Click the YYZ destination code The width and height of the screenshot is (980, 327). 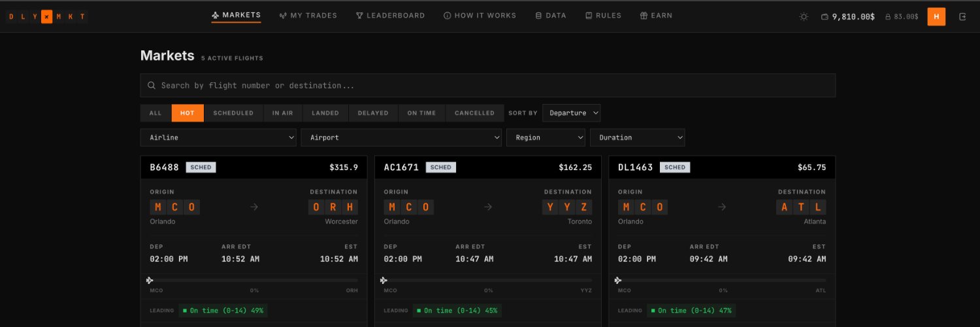tap(567, 207)
